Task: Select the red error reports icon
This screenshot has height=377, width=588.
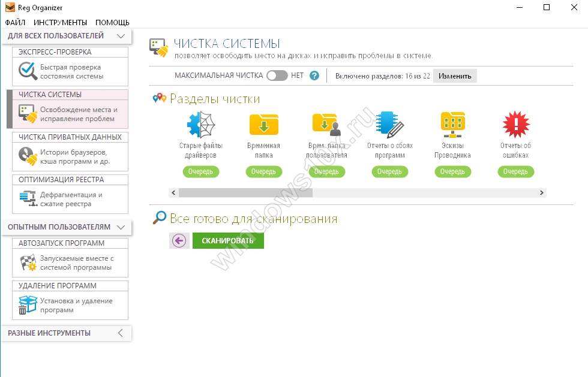Action: pyautogui.click(x=515, y=125)
